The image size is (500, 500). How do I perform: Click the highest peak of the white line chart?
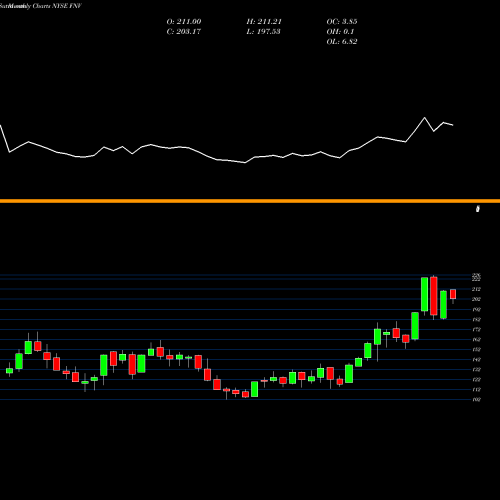425,118
